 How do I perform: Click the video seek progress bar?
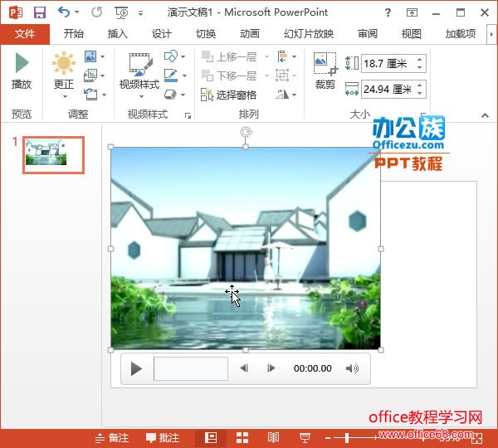pos(191,368)
